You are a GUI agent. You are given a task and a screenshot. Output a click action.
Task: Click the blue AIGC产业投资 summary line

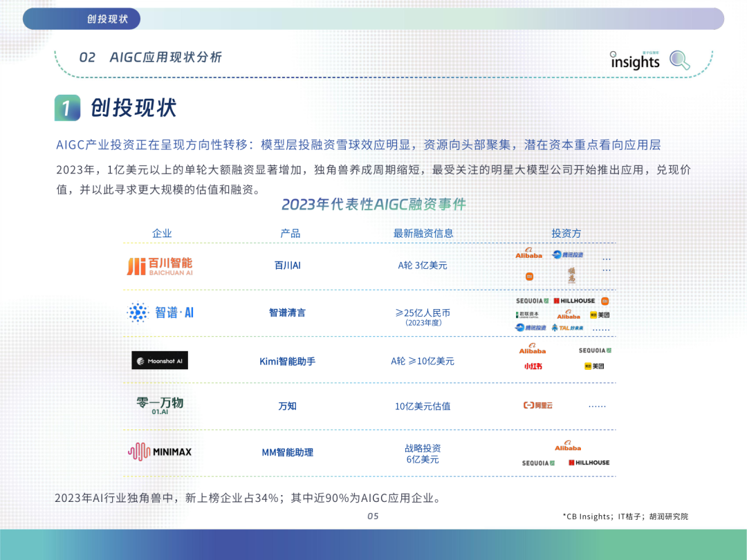pos(358,144)
